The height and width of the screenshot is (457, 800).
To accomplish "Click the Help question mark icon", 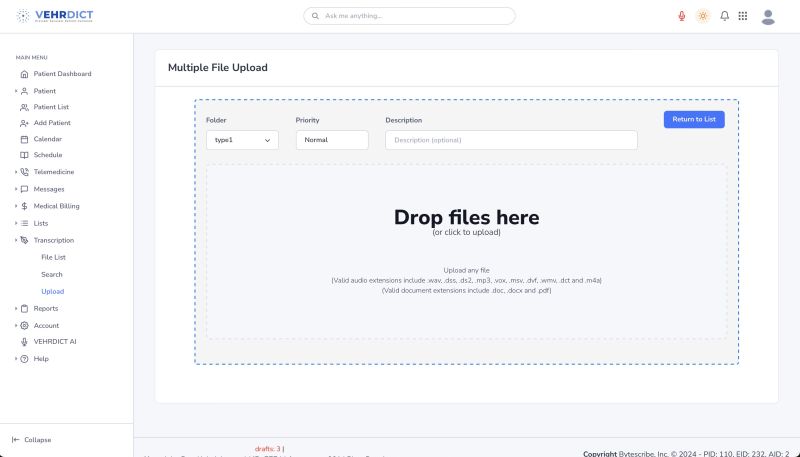I will 24,359.
